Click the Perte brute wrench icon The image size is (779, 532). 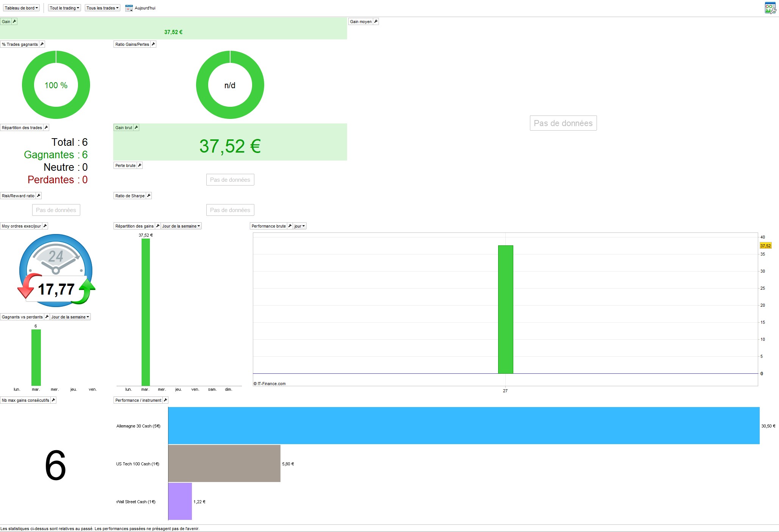[140, 165]
